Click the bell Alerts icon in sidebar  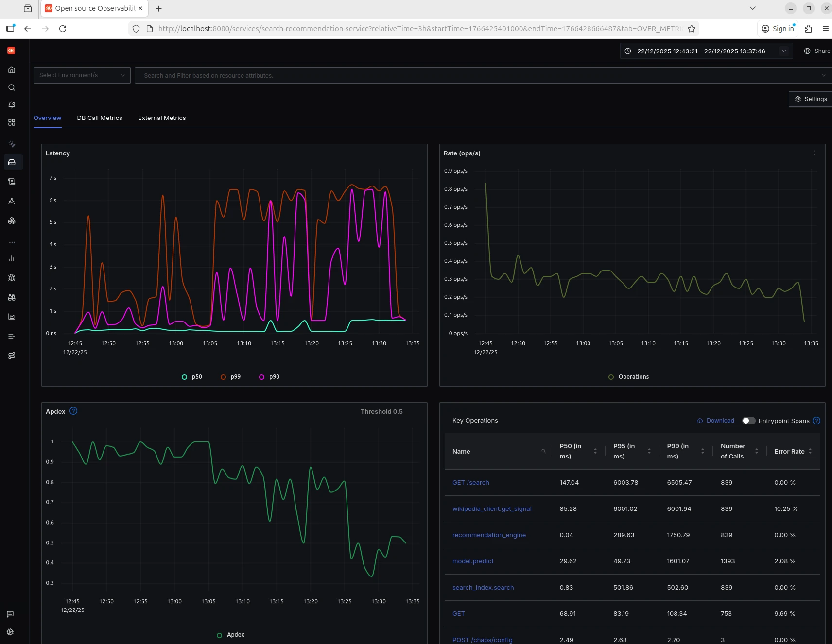(12, 105)
